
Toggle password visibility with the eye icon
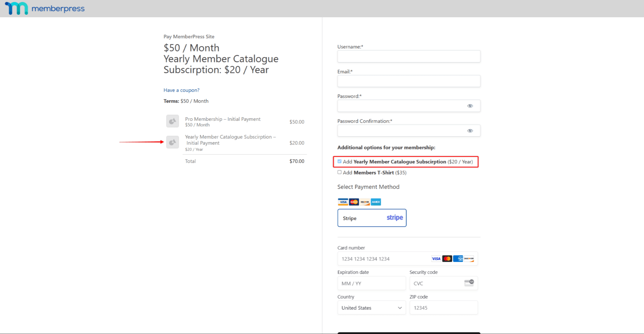coord(470,106)
